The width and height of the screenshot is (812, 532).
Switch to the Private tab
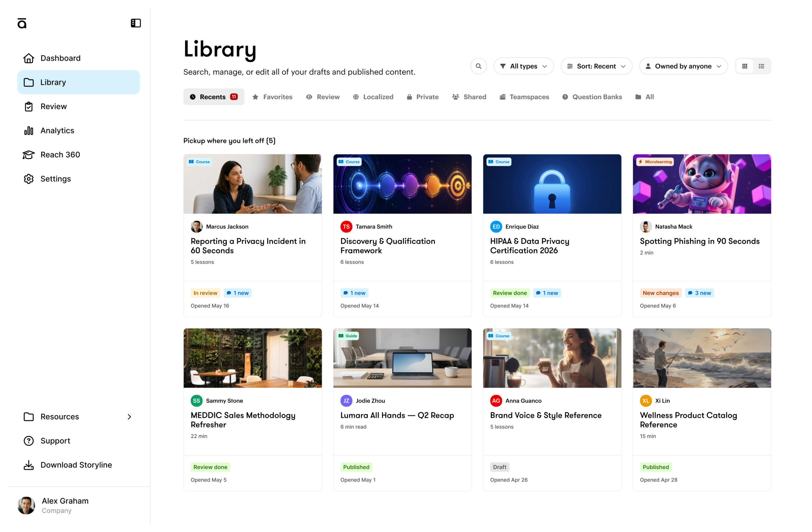click(422, 97)
